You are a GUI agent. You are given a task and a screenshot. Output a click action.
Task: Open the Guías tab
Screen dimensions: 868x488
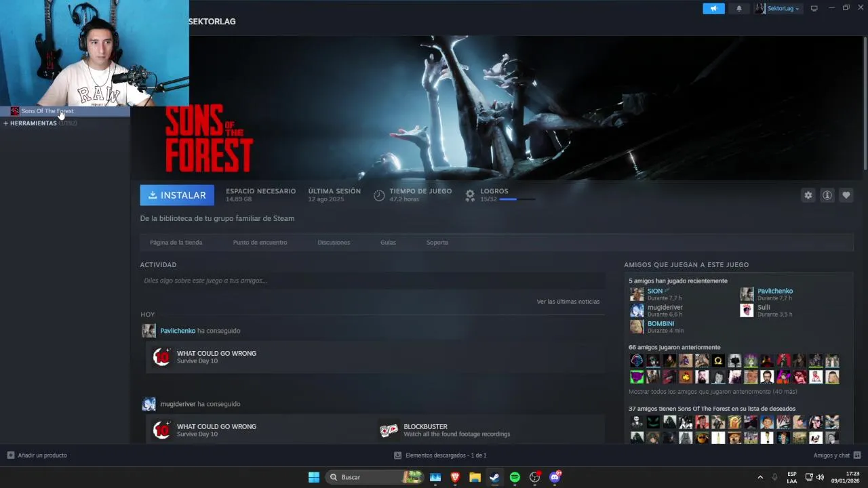[x=388, y=243]
